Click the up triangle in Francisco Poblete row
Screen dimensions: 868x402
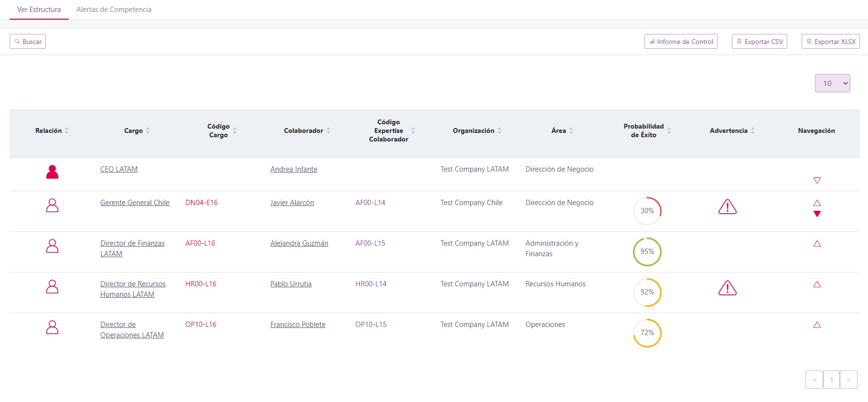pos(817,325)
